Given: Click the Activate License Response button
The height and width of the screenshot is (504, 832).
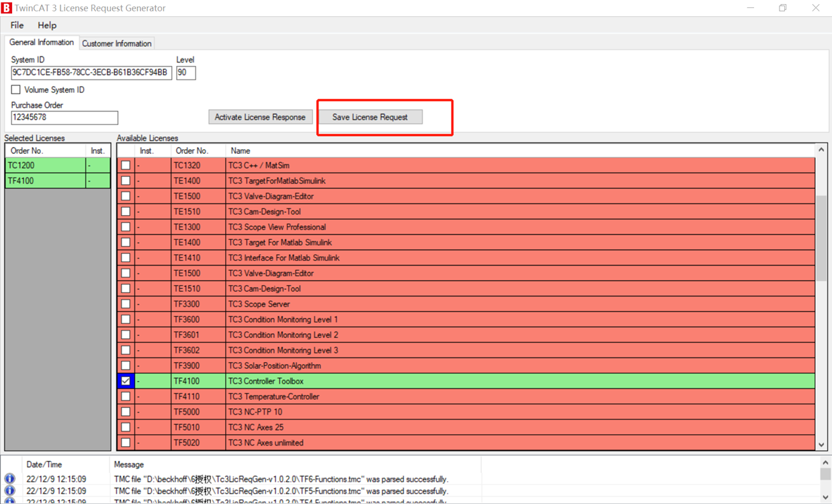Looking at the screenshot, I should click(x=260, y=117).
